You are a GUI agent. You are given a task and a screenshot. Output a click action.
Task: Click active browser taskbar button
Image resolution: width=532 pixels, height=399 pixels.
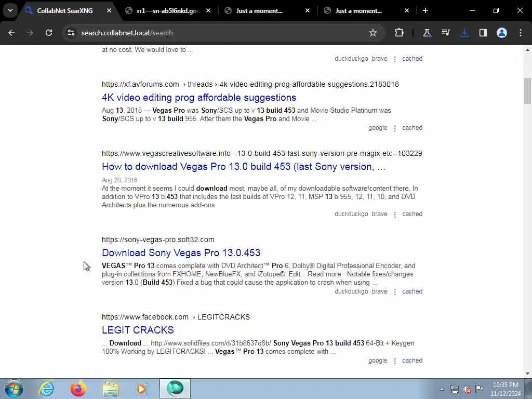coord(175,389)
